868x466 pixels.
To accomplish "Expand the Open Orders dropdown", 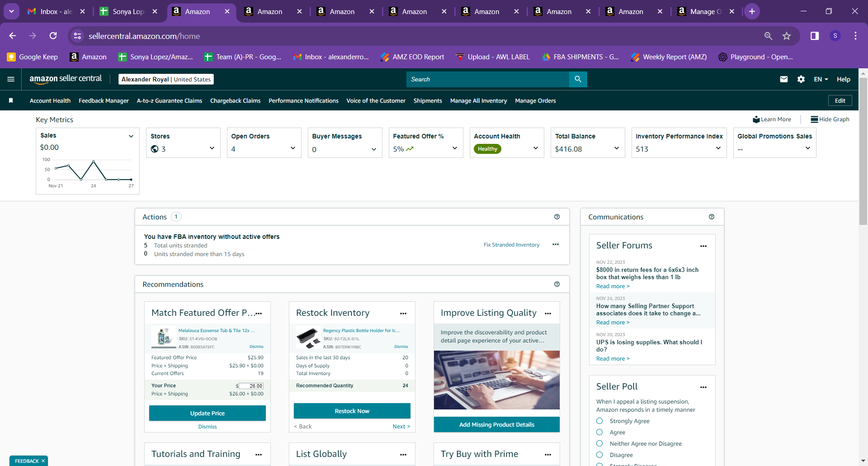I will click(x=293, y=148).
